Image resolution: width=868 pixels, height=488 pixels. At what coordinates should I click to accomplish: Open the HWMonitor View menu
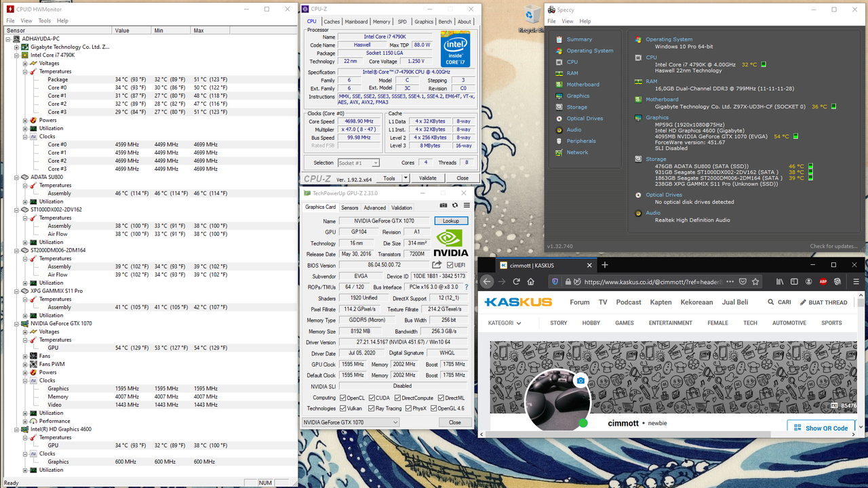click(26, 21)
